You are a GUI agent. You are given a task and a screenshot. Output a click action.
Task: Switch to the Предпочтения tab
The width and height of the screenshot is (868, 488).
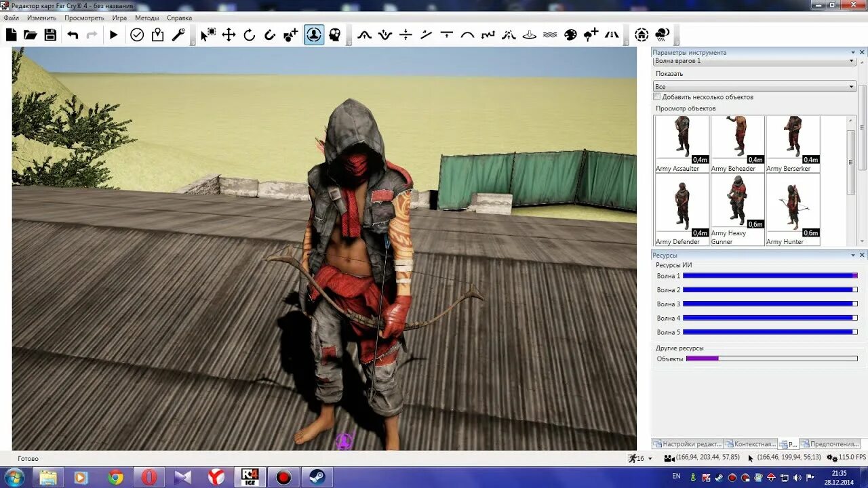coord(829,444)
